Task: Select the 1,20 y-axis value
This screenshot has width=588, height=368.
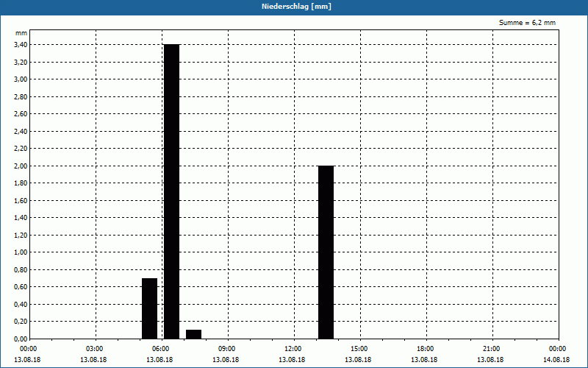Action: (x=21, y=235)
